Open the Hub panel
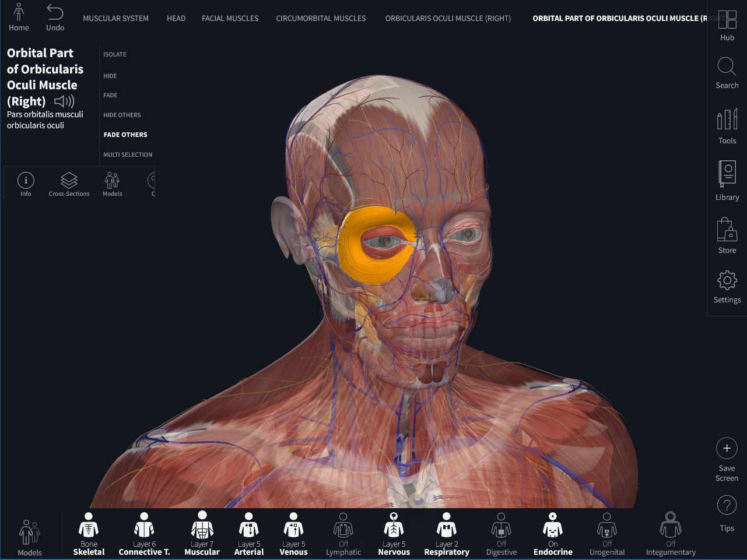The image size is (747, 560). coord(727,26)
